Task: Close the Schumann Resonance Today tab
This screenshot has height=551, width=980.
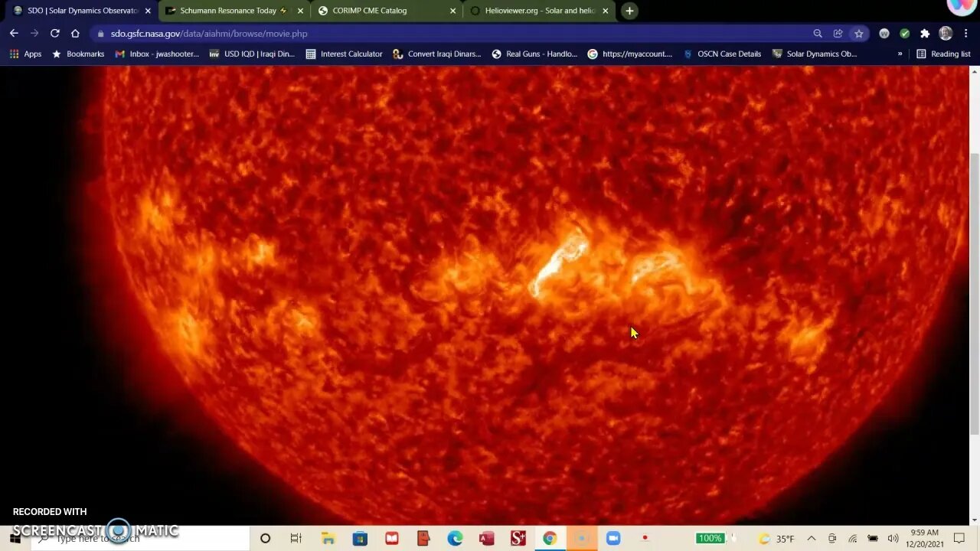Action: [x=300, y=11]
